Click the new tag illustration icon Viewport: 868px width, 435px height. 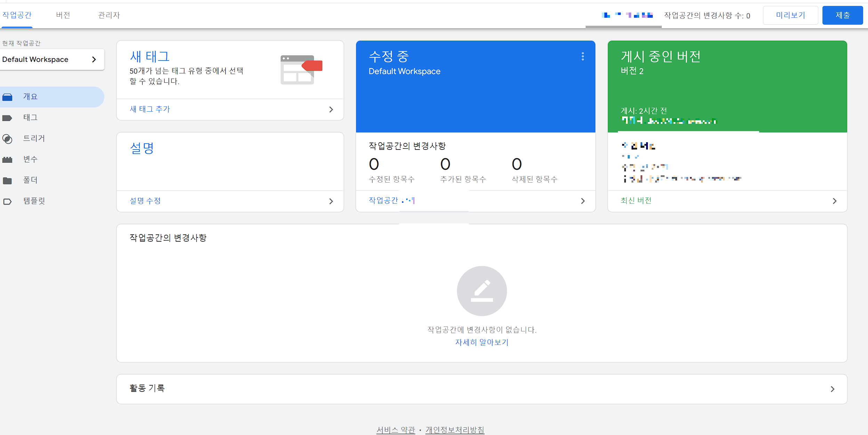pyautogui.click(x=301, y=70)
